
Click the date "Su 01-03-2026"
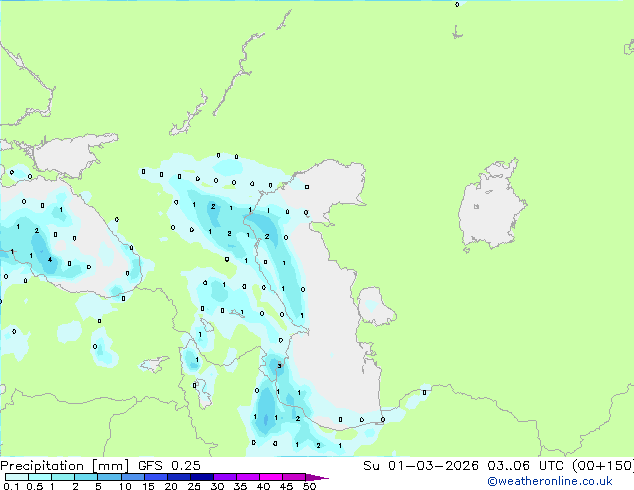(421, 466)
